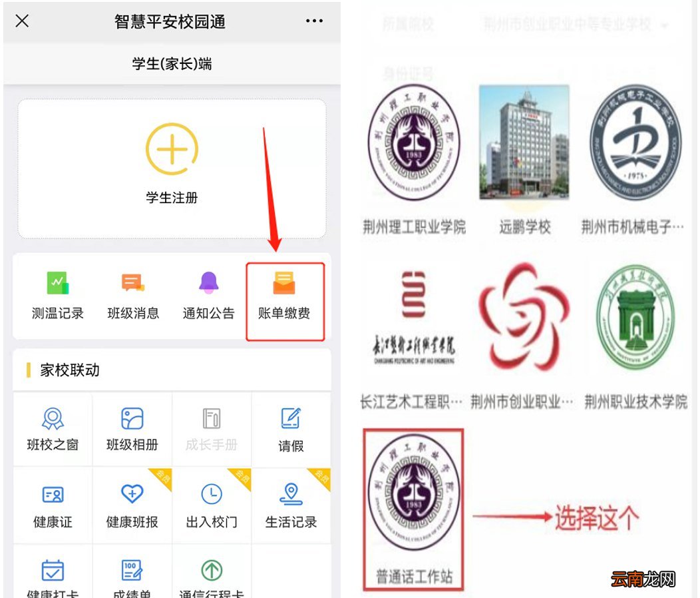Viewport: 700px width, 598px height.
Task: Click the 荆州理工职业学院 caption text
Action: point(415,227)
